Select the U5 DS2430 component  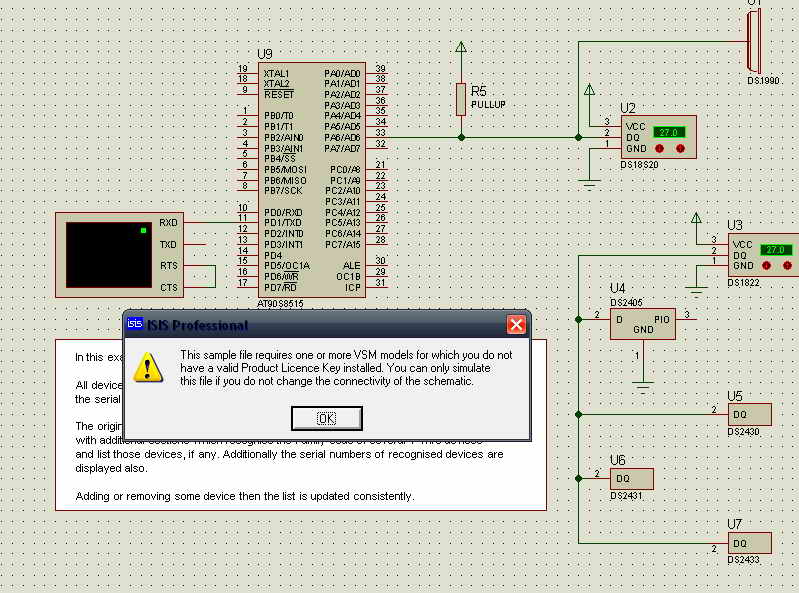749,414
